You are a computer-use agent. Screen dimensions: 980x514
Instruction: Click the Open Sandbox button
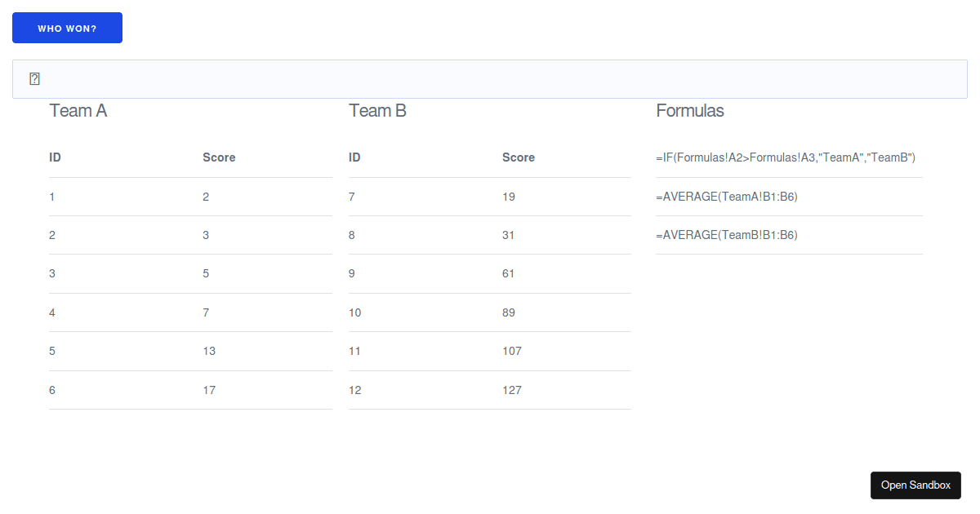(x=915, y=485)
